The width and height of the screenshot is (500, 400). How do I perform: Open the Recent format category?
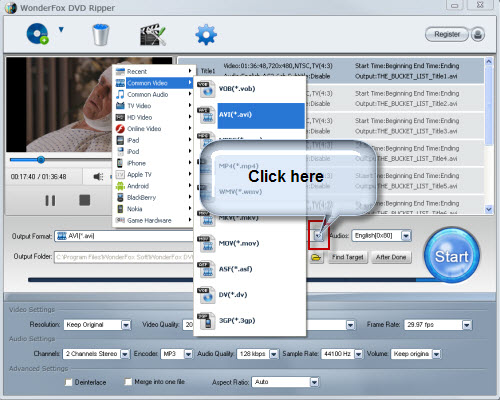[x=153, y=71]
